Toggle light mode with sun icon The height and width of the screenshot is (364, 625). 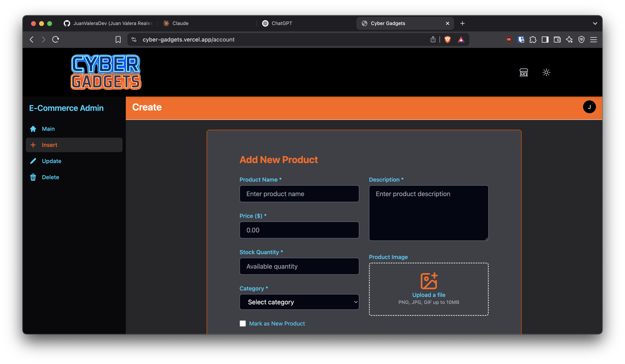[x=546, y=72]
